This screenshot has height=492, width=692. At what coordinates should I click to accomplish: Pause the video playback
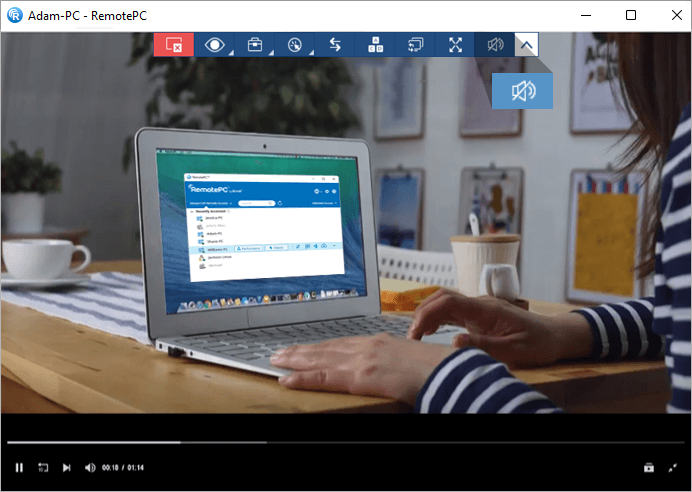19,467
